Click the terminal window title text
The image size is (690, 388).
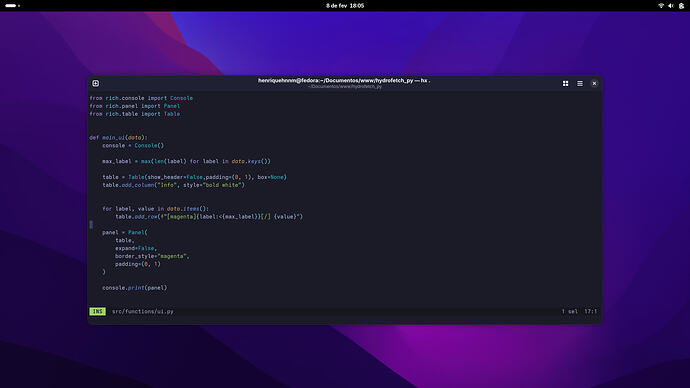tap(344, 81)
